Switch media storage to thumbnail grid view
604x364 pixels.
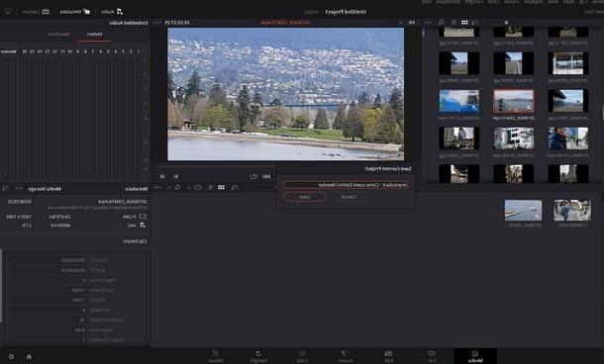coord(464,23)
